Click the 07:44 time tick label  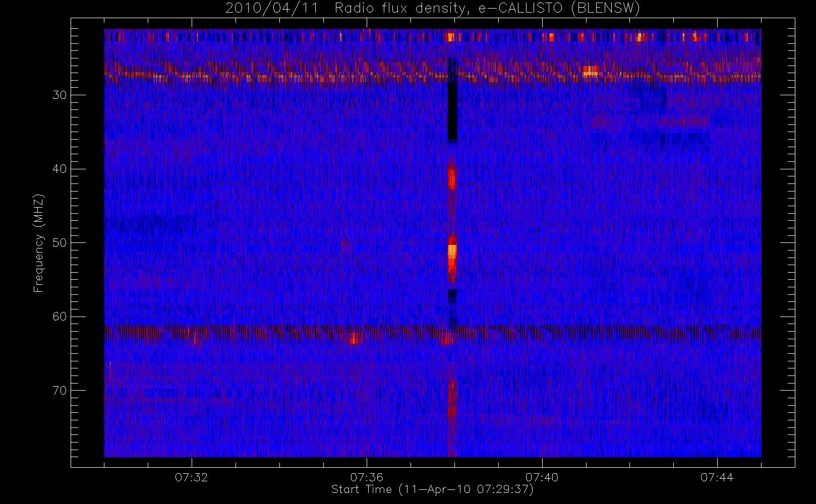pos(717,477)
